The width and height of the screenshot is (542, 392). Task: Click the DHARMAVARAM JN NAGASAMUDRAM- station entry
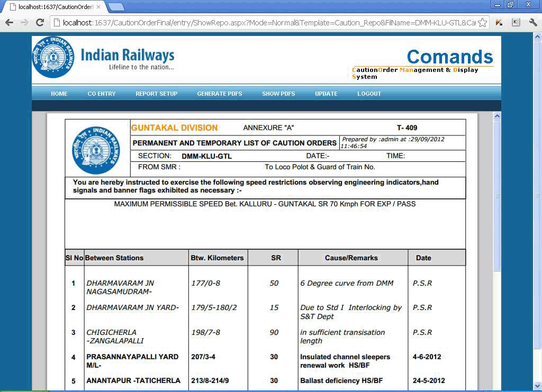120,287
